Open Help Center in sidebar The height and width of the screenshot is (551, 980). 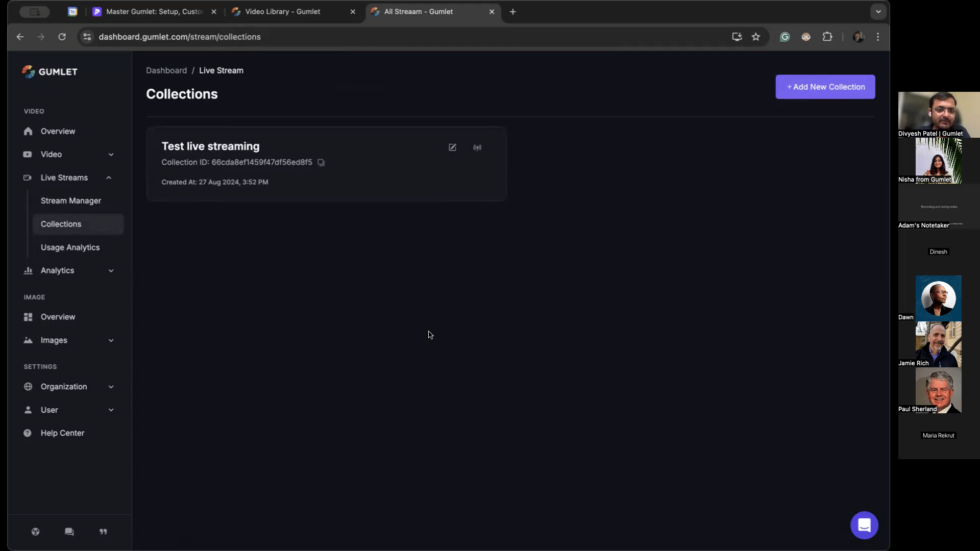pos(62,433)
